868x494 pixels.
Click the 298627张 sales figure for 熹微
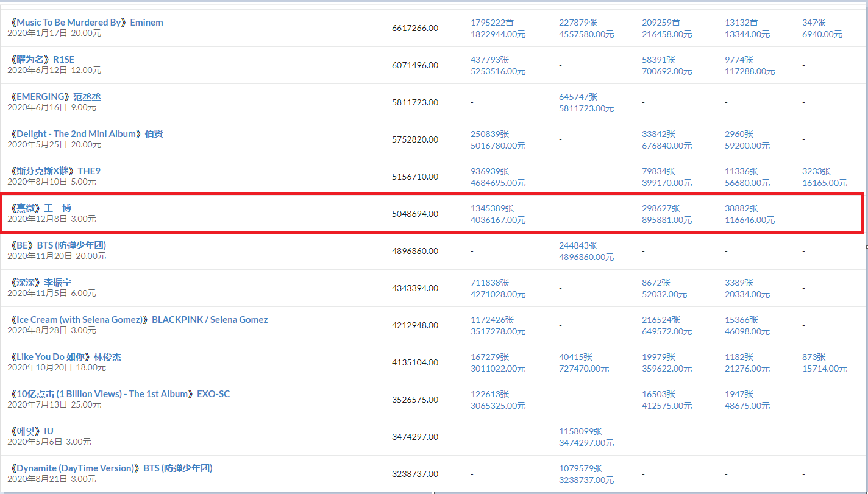[661, 208]
